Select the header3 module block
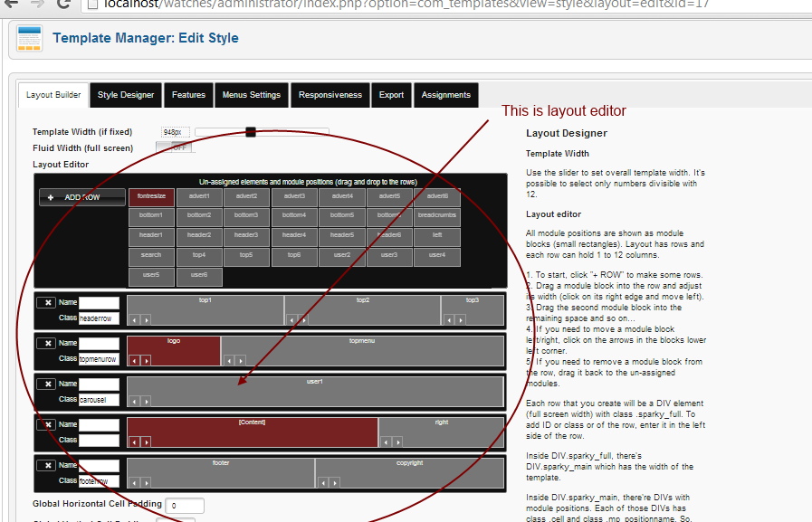The height and width of the screenshot is (522, 812). coord(246,237)
